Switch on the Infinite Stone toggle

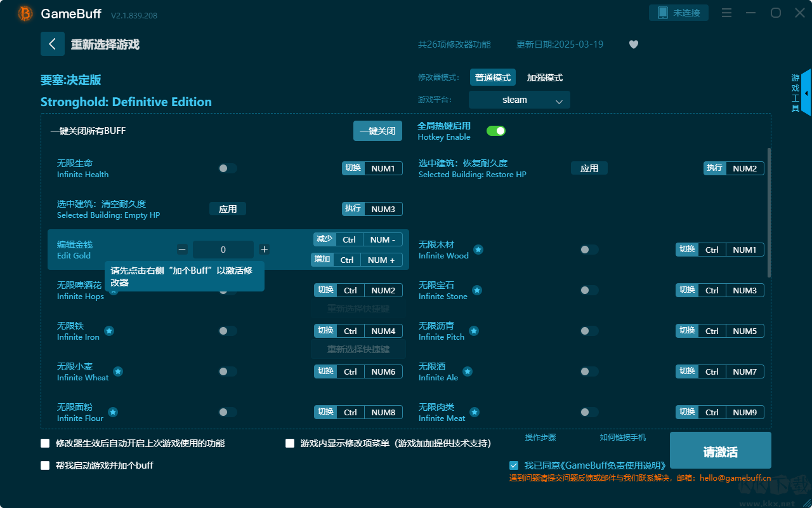click(x=589, y=290)
